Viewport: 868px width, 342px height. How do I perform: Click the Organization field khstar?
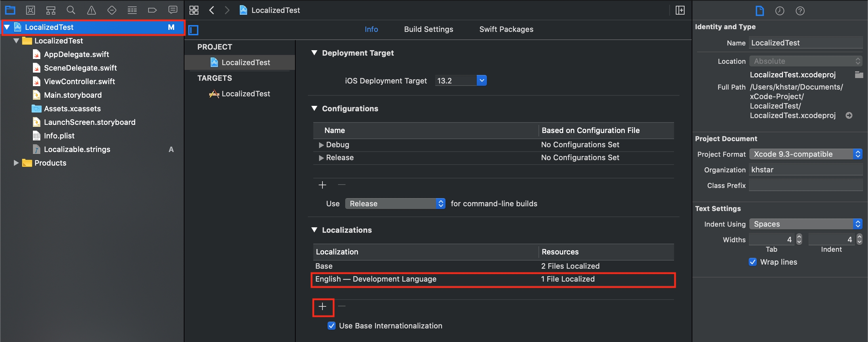pyautogui.click(x=806, y=170)
